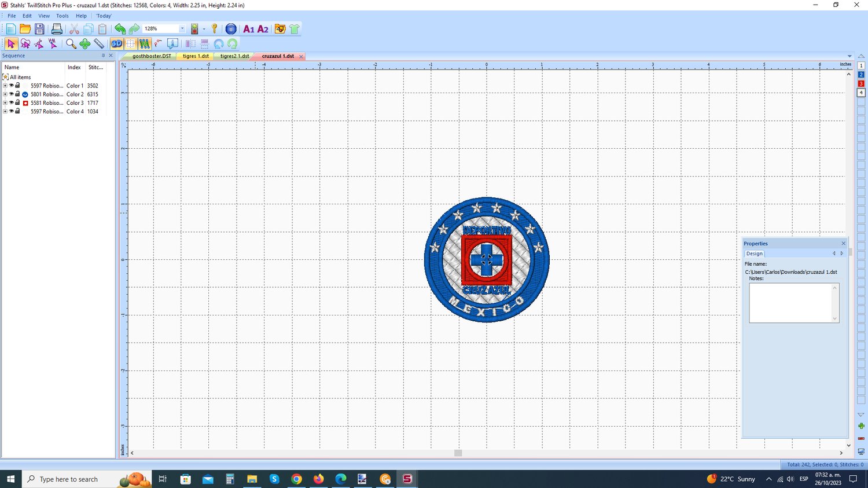Expand the Color 3 sequence row
868x488 pixels.
point(5,103)
